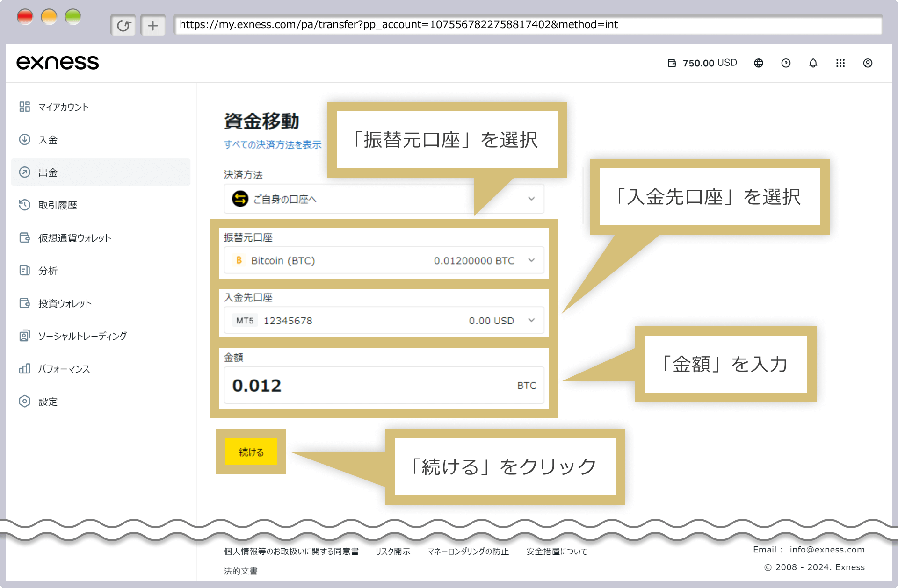Open 法的文書 footer link
This screenshot has width=898, height=588.
pyautogui.click(x=240, y=571)
